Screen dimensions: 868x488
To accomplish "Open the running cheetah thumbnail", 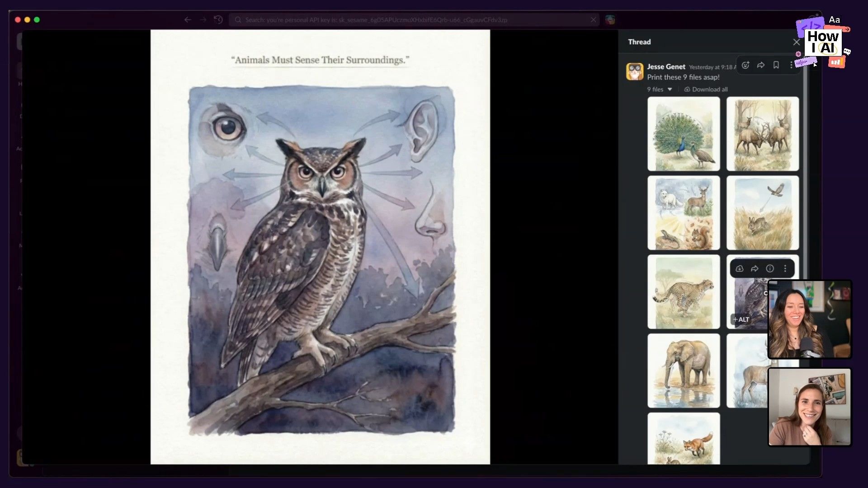I will tap(684, 292).
